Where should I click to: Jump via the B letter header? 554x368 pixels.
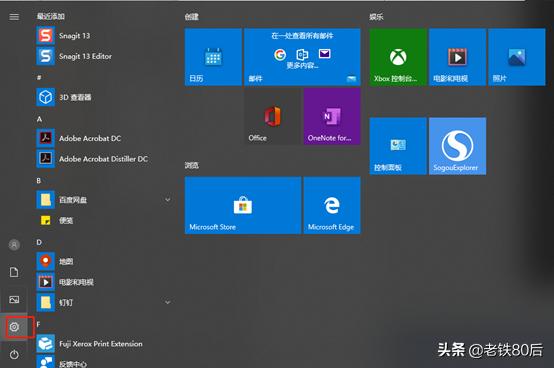pyautogui.click(x=39, y=180)
